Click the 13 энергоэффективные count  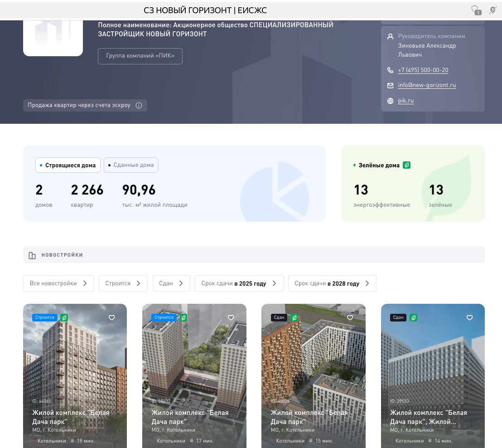click(x=381, y=195)
